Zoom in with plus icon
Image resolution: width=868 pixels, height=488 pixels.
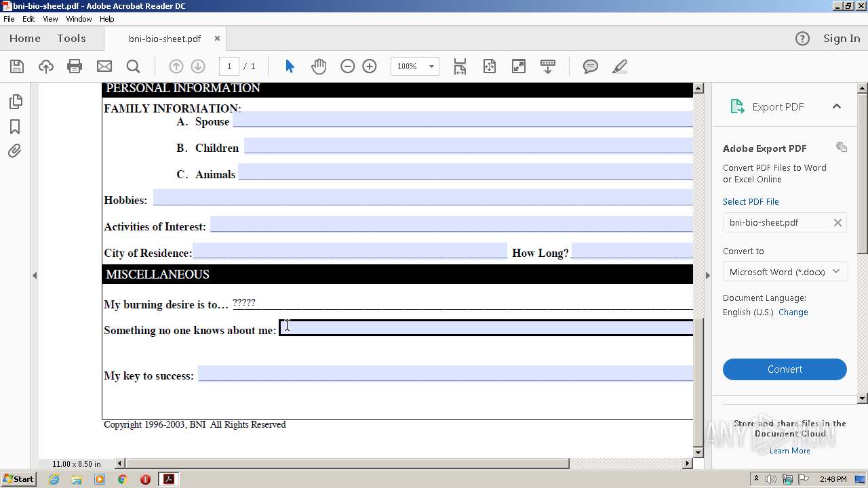370,66
